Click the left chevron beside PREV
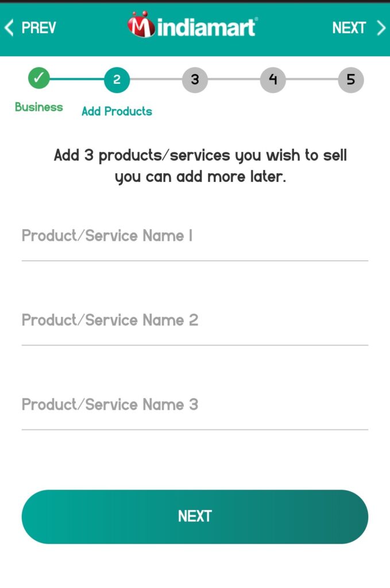 click(8, 27)
